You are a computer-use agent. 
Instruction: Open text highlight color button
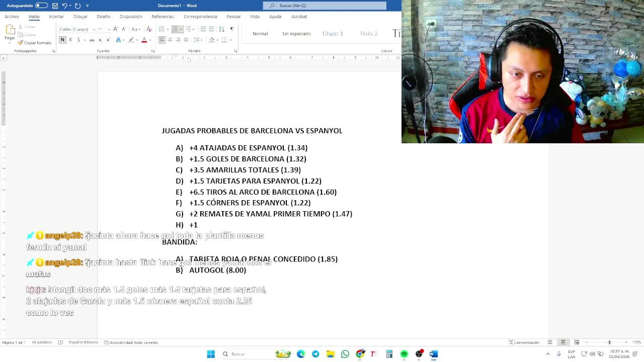(x=131, y=40)
